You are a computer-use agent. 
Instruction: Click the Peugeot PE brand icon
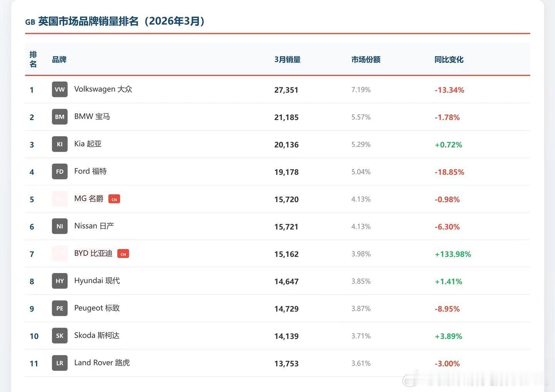(x=59, y=308)
